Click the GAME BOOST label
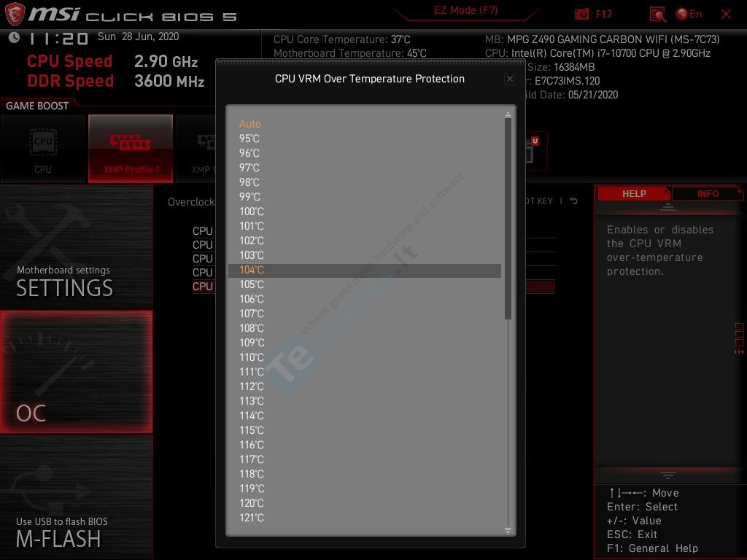Image resolution: width=747 pixels, height=560 pixels. 37,106
